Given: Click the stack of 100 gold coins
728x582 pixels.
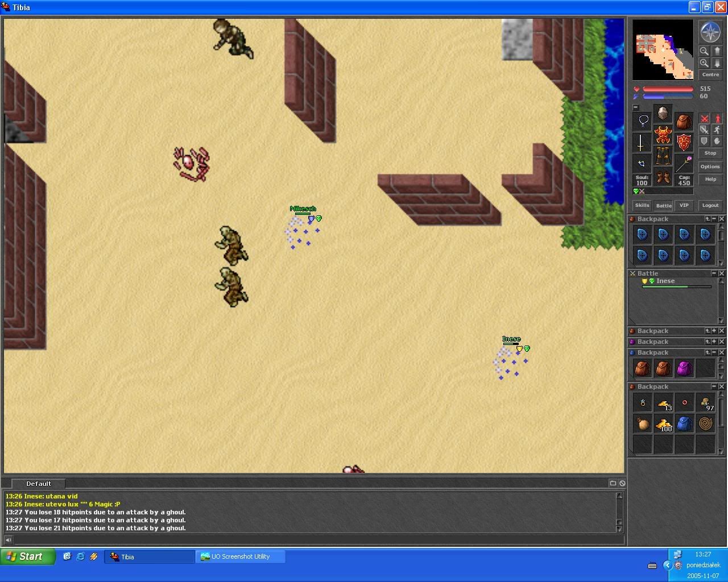Looking at the screenshot, I should [x=663, y=424].
